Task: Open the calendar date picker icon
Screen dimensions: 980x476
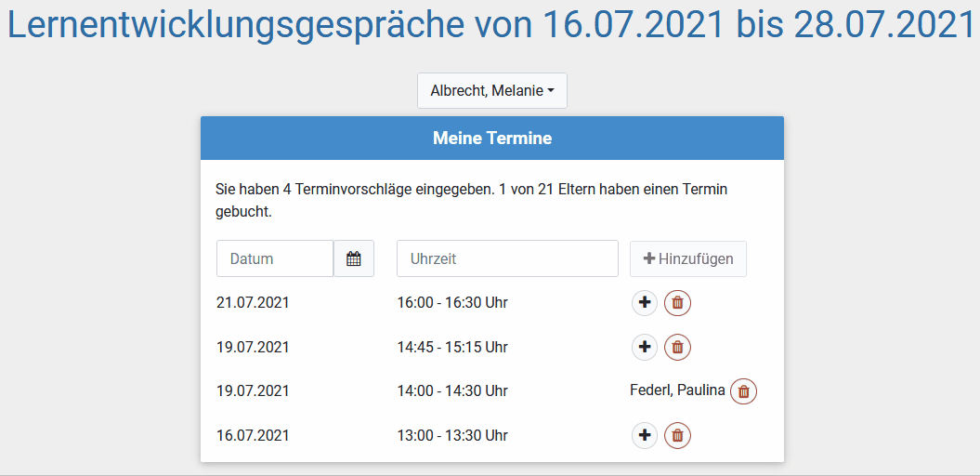Action: point(354,258)
